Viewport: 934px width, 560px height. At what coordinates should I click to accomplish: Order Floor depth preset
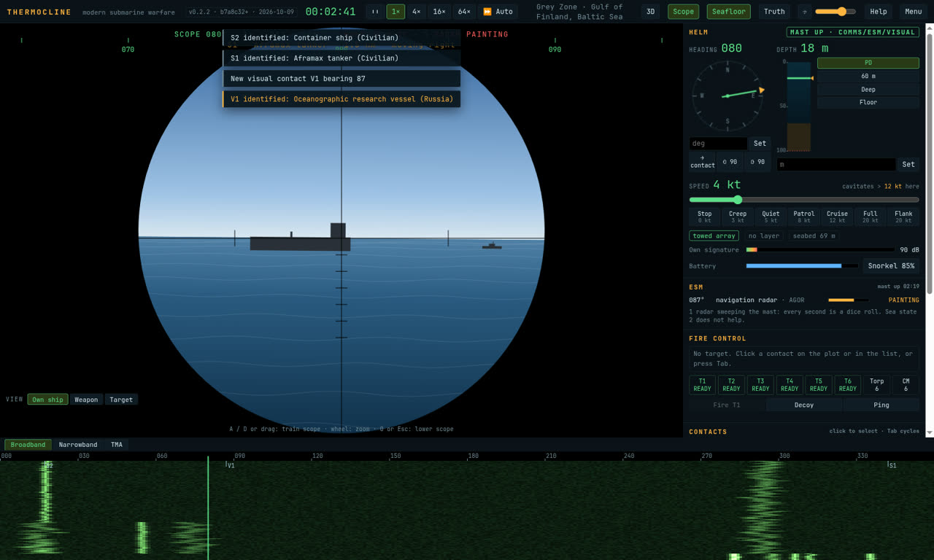pos(868,103)
